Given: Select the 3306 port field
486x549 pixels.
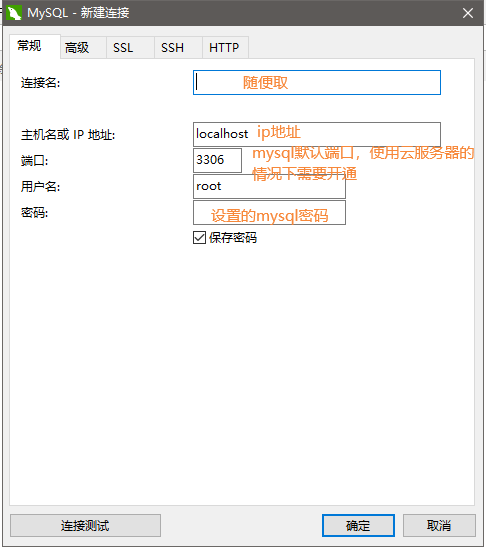Looking at the screenshot, I should [217, 160].
